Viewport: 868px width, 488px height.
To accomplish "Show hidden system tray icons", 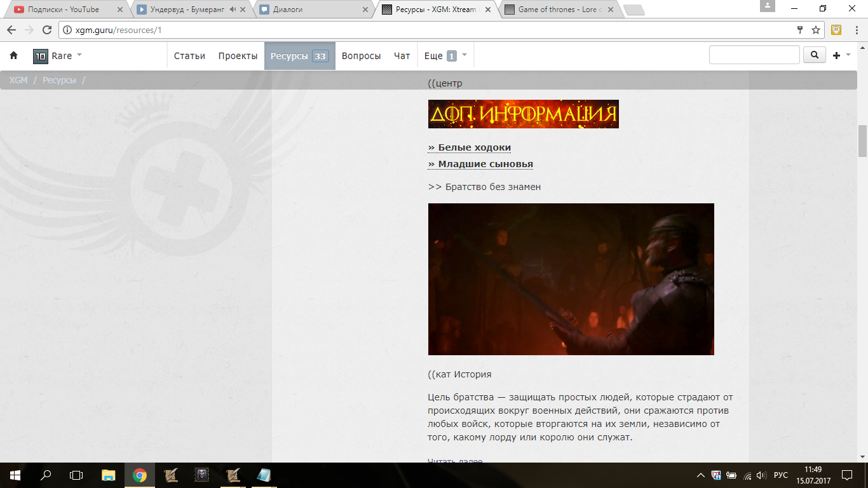I will point(701,475).
